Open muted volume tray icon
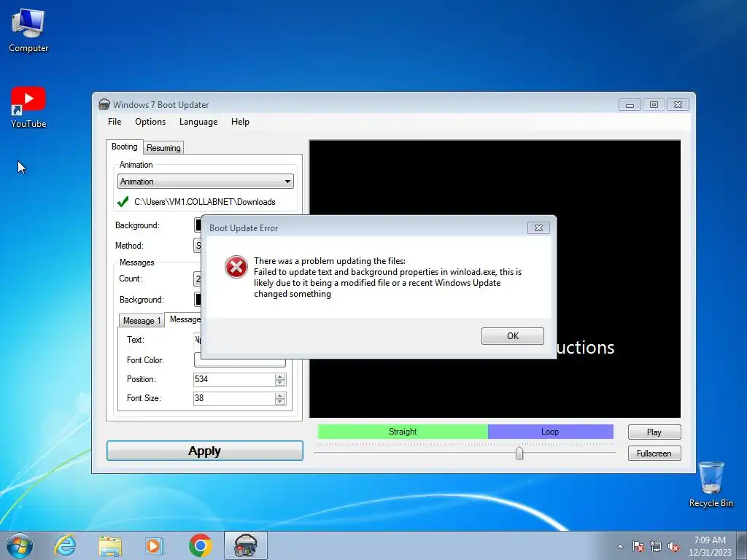Image resolution: width=747 pixels, height=560 pixels. 673,546
